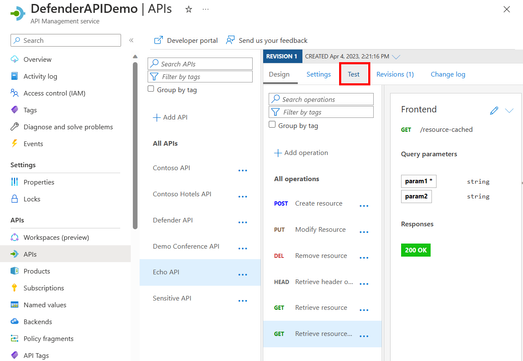
Task: Open ellipsis menu for Demo Conference API
Action: 243,248
